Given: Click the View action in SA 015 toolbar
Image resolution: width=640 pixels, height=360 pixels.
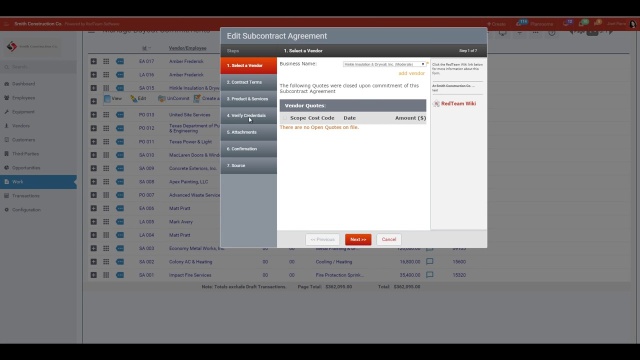Looking at the screenshot, I should (x=113, y=98).
